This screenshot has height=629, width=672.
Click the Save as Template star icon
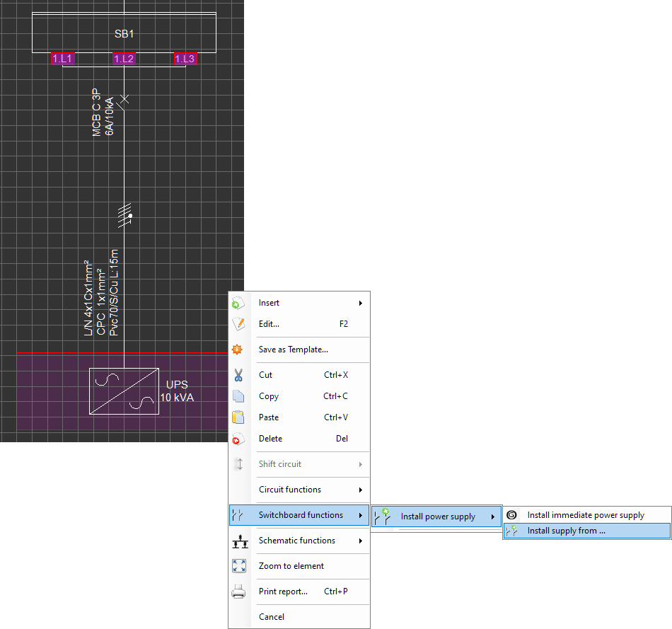238,350
